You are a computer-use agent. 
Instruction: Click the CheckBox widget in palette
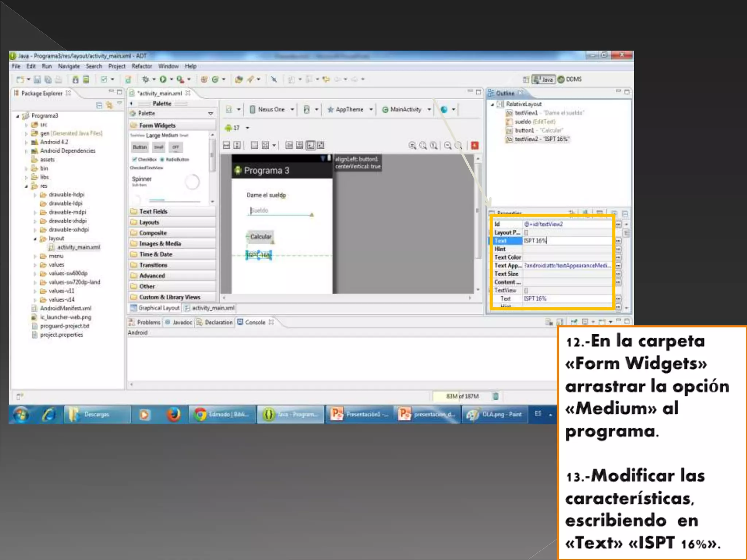(x=144, y=159)
